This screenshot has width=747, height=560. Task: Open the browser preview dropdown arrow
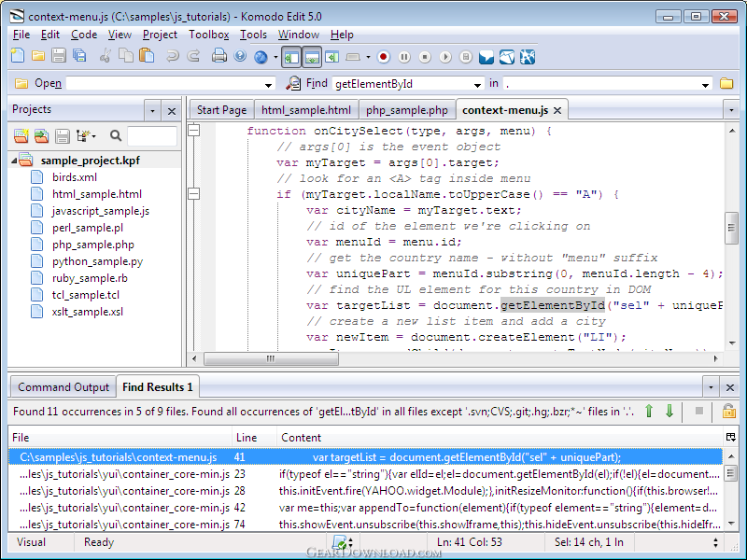(x=275, y=58)
